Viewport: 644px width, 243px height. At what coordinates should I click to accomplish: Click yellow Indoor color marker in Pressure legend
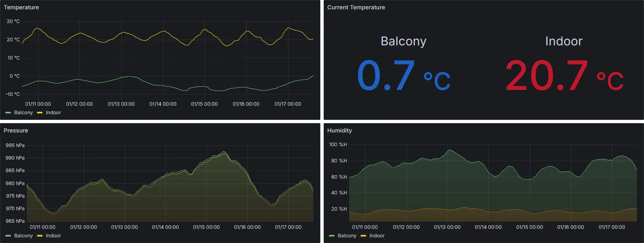coord(40,236)
